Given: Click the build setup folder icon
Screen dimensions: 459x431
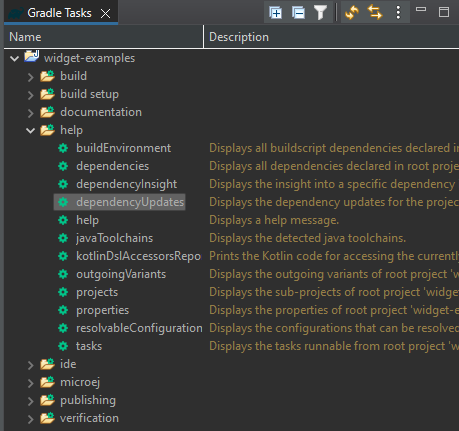Looking at the screenshot, I should (x=47, y=94).
